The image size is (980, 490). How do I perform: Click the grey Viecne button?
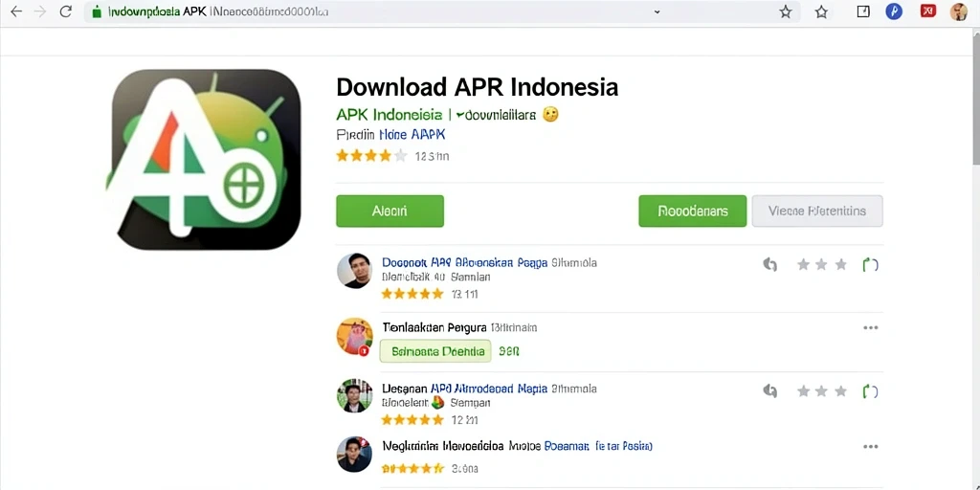[x=817, y=212]
